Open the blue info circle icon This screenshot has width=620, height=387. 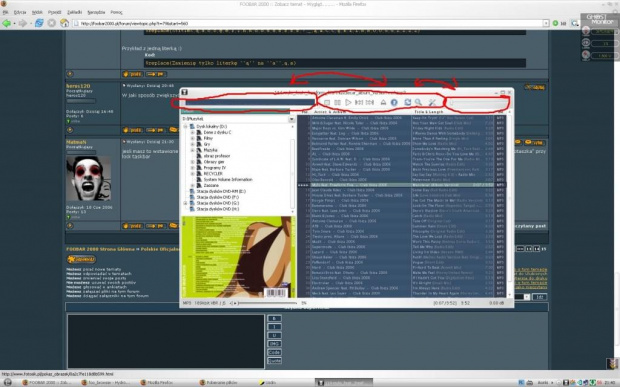click(394, 102)
